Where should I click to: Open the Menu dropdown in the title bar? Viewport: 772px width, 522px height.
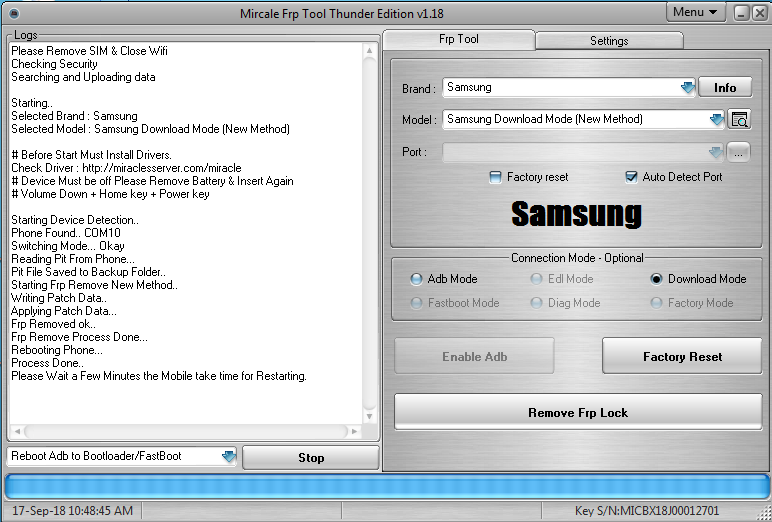tap(696, 12)
